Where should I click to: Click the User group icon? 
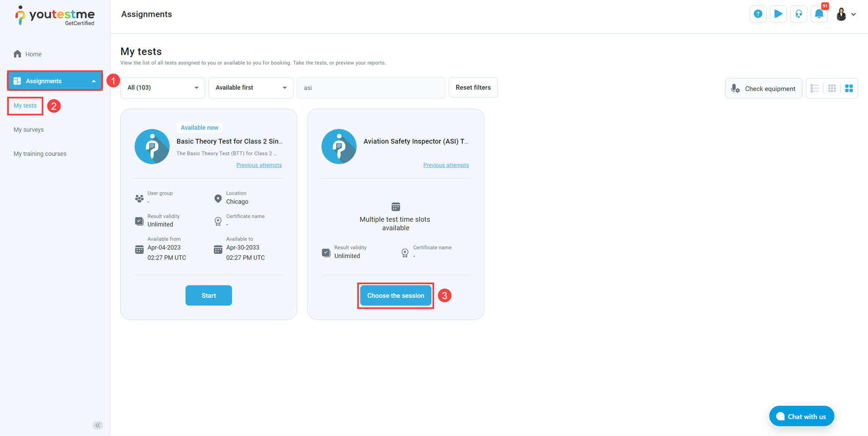point(139,198)
